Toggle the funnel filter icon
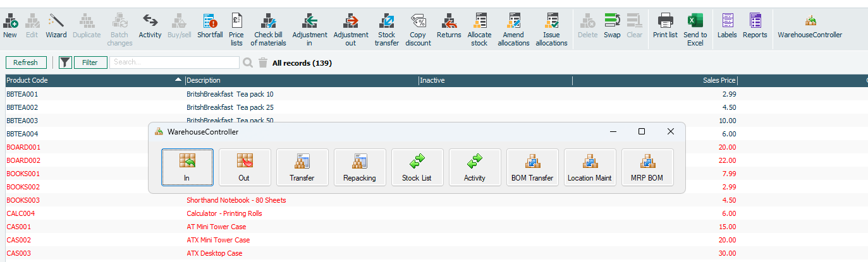Viewport: 868px width, 262px height. [65, 63]
